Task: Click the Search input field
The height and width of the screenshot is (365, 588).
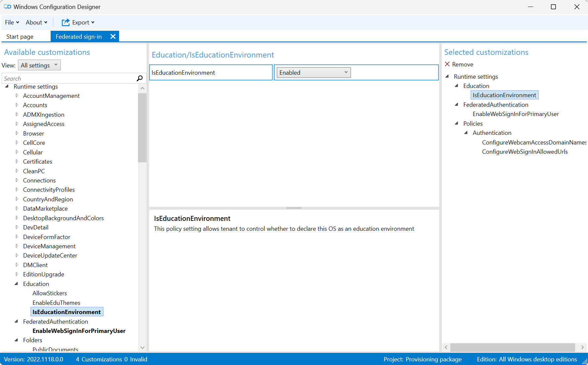Action: point(69,78)
